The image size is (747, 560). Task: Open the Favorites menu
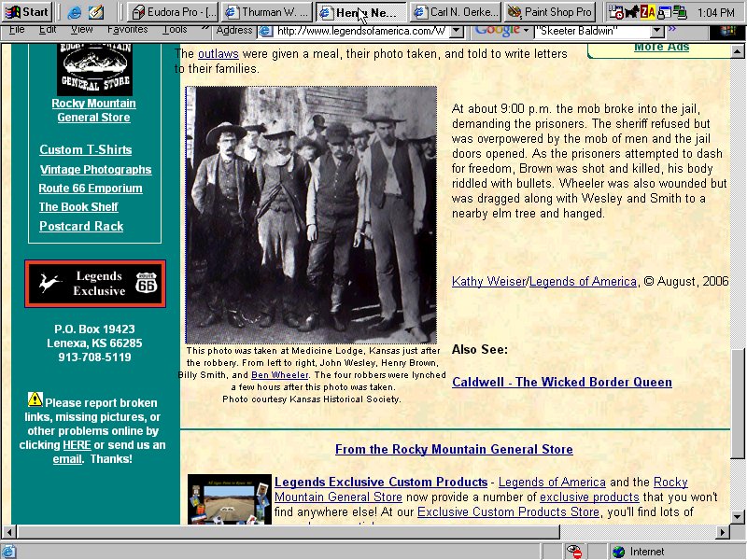point(127,30)
